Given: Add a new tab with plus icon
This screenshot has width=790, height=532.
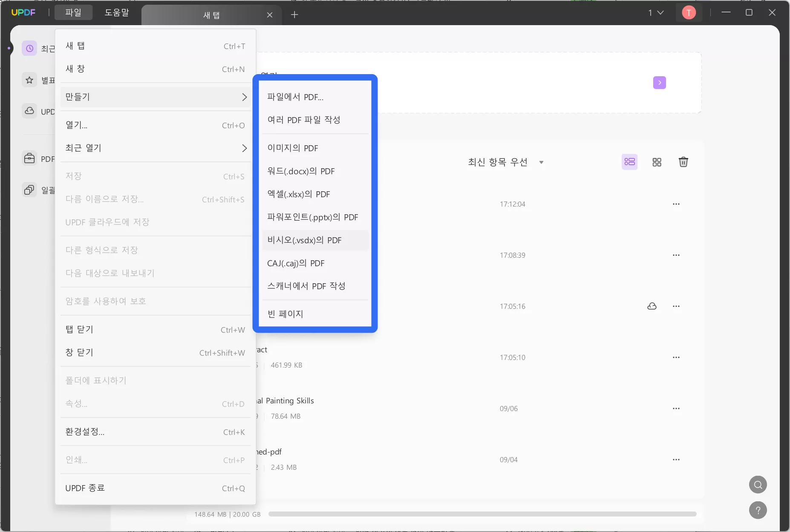Looking at the screenshot, I should (294, 15).
